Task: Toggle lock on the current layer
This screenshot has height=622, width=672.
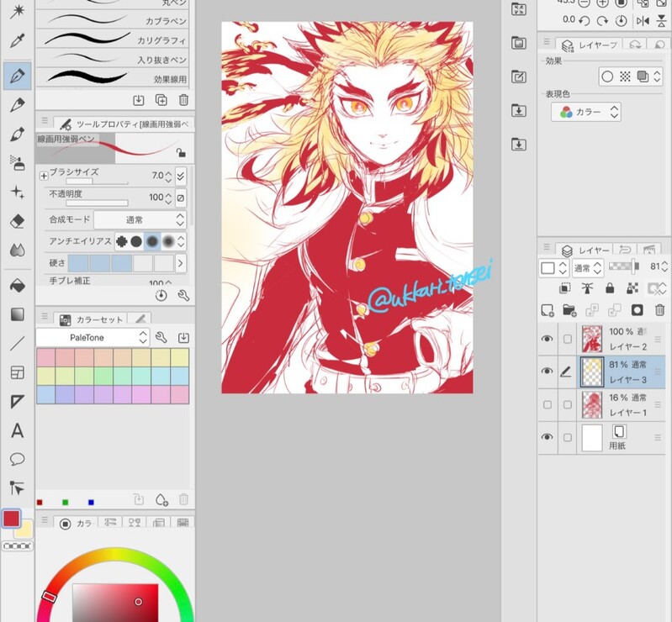Action: [610, 288]
